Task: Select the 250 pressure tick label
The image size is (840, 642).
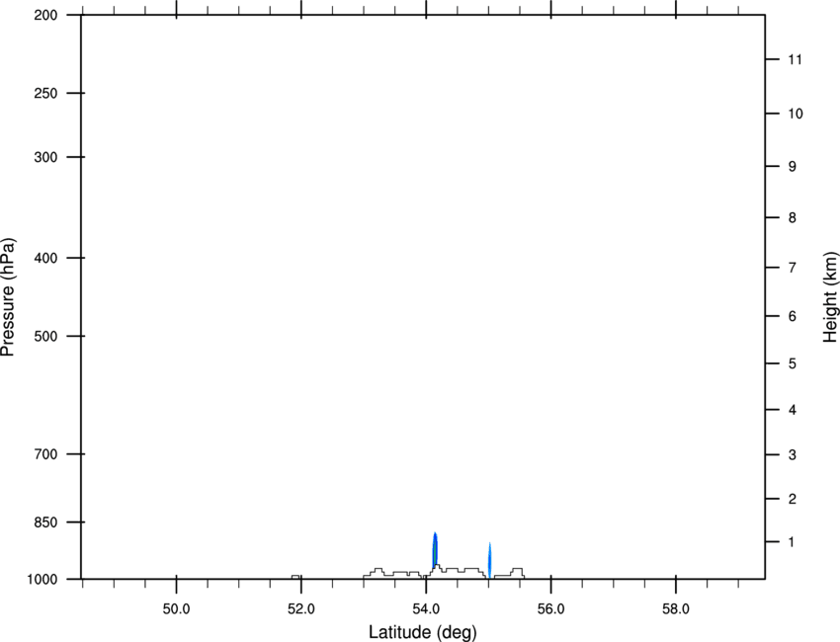Action: [x=45, y=93]
